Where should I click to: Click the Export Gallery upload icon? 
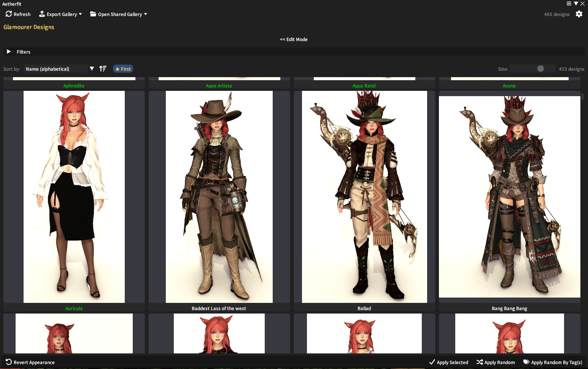[x=42, y=14]
